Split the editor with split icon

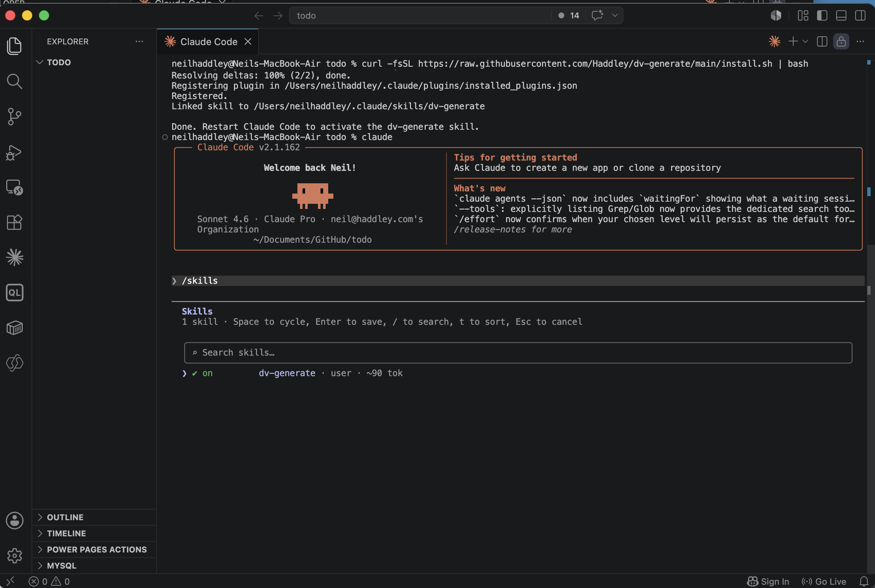pos(822,41)
